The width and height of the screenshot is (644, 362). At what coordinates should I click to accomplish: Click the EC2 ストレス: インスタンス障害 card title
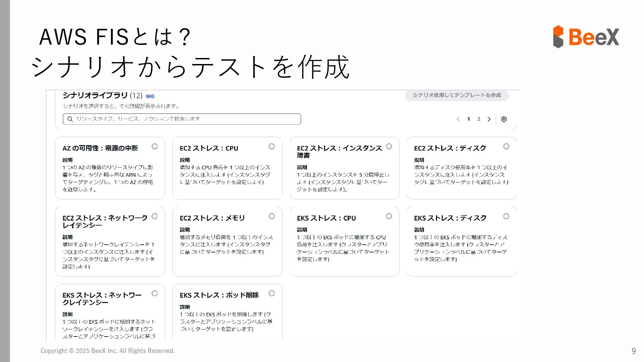click(x=339, y=152)
